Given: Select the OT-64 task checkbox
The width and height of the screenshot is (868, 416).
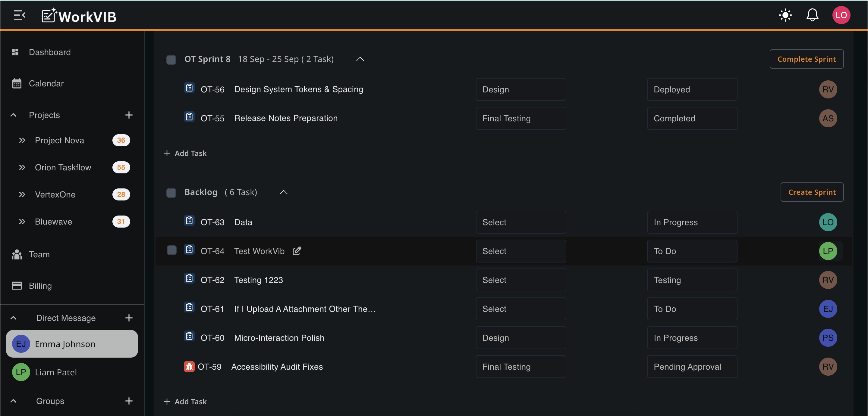Looking at the screenshot, I should (x=172, y=250).
